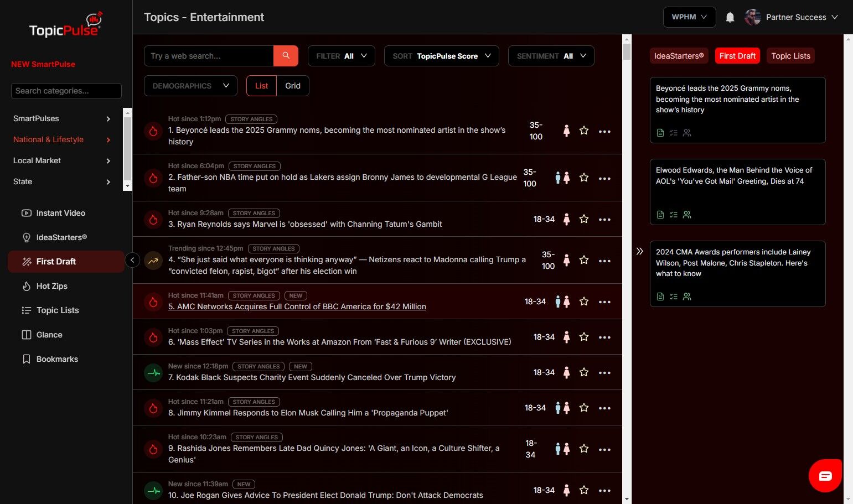Screen dimensions: 853x504
Task: Open the chat support bubble
Action: (825, 476)
